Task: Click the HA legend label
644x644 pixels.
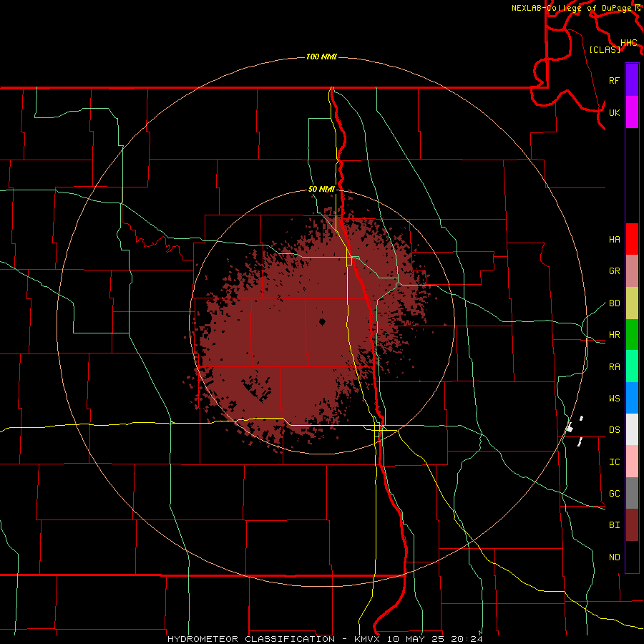Action: [x=614, y=240]
